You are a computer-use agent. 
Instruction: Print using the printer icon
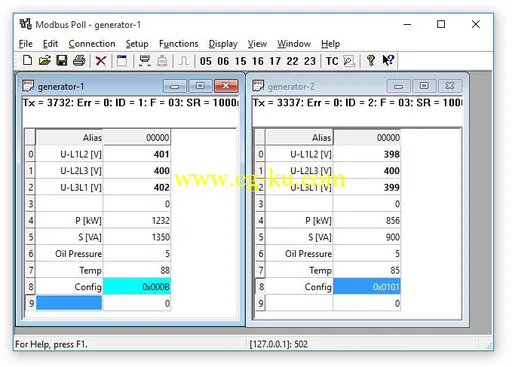(79, 61)
